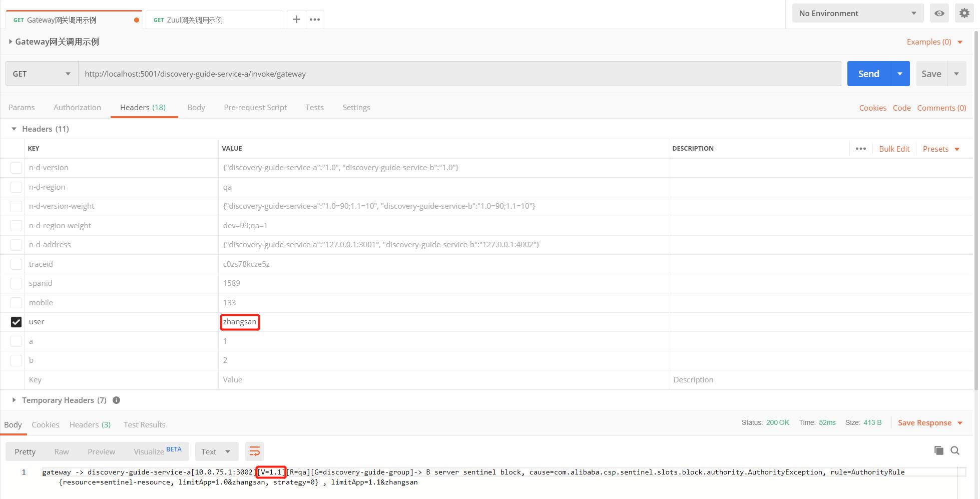This screenshot has height=499, width=980.
Task: Click Bulk Edit for headers
Action: click(x=894, y=149)
